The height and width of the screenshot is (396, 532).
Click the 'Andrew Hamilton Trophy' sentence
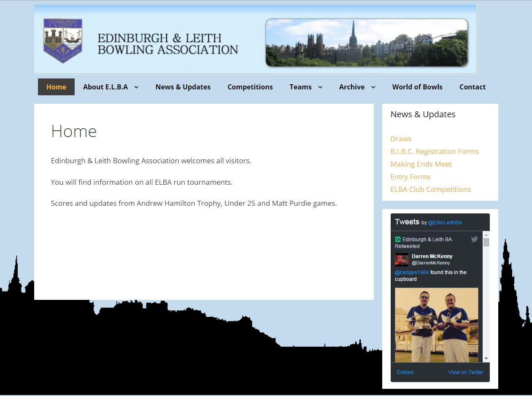pos(194,203)
